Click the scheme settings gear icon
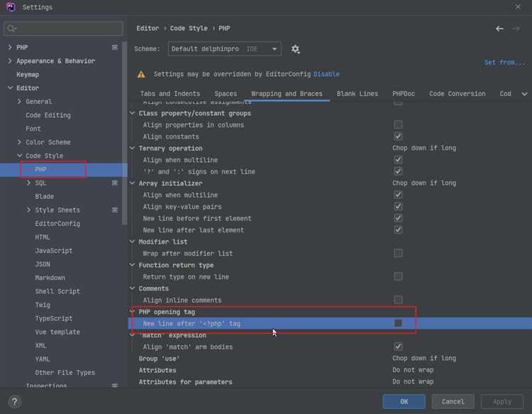 click(295, 49)
